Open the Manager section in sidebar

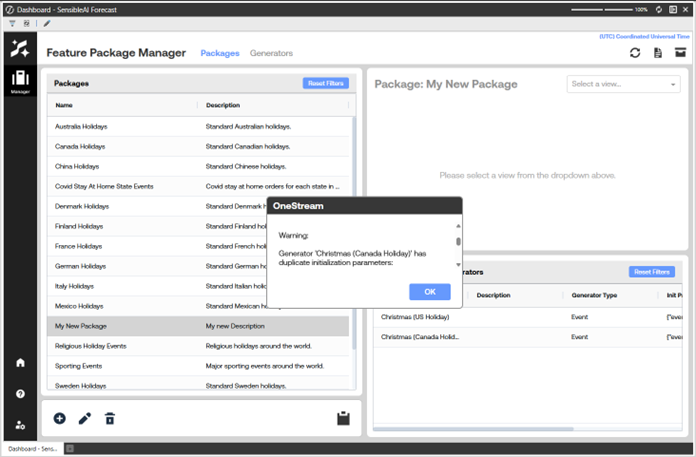click(20, 81)
